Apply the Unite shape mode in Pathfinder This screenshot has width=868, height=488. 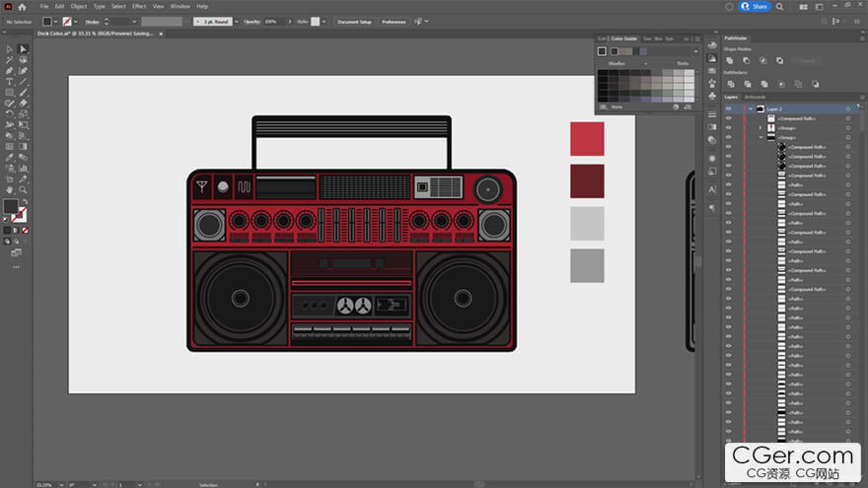(729, 60)
